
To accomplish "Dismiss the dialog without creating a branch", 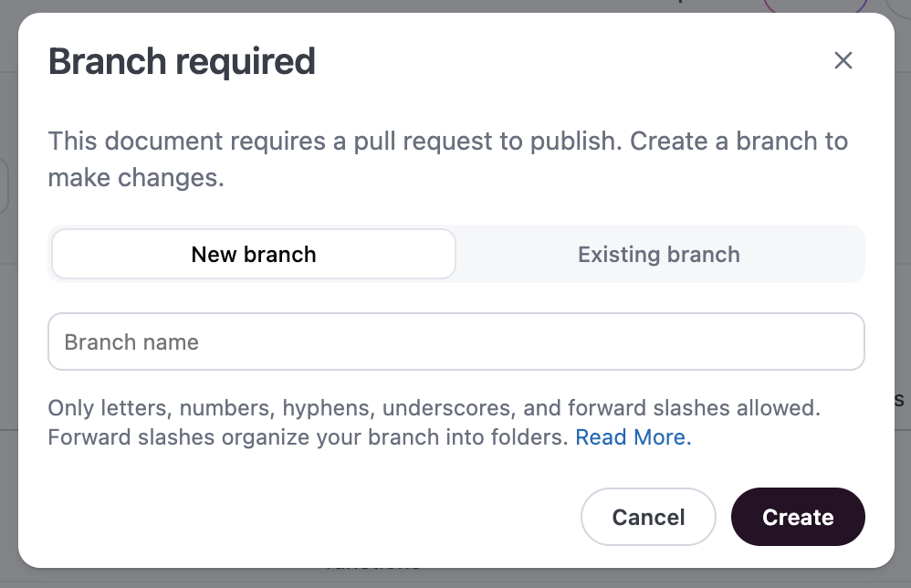I will coord(648,517).
